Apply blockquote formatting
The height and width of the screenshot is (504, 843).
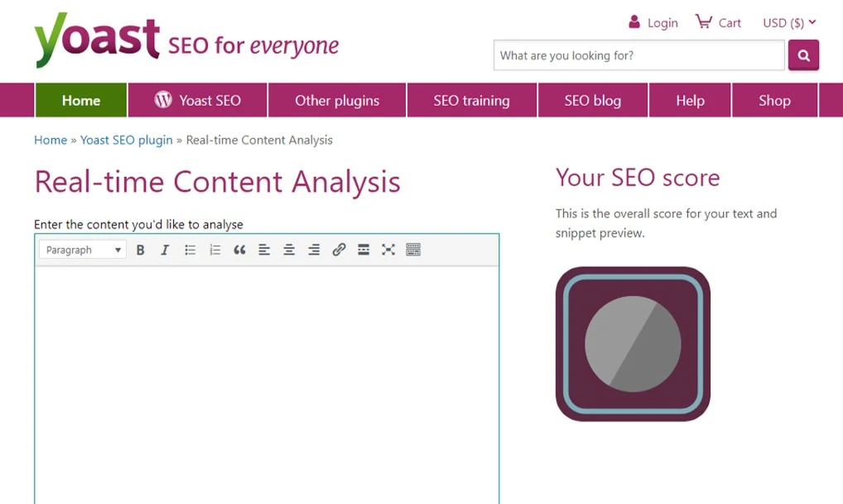coord(239,249)
